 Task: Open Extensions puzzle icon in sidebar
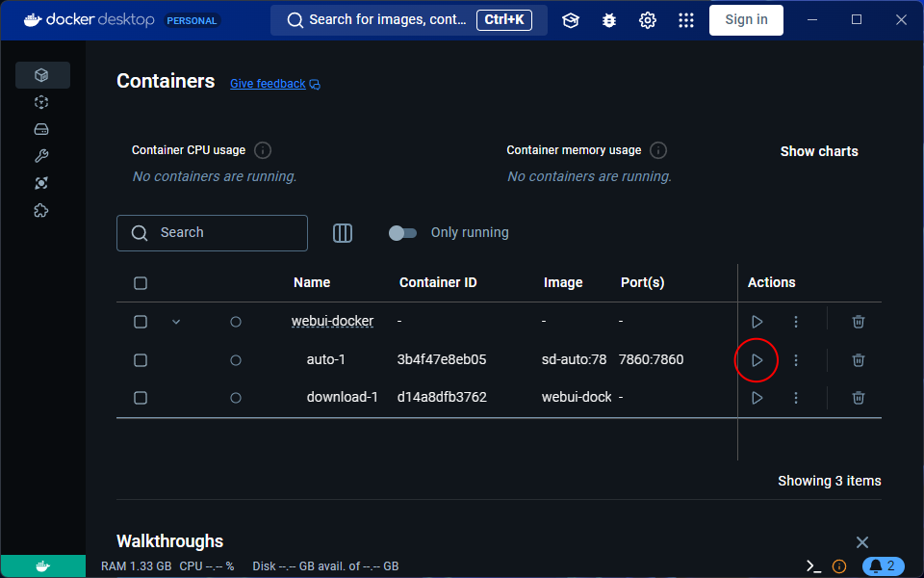click(x=41, y=211)
